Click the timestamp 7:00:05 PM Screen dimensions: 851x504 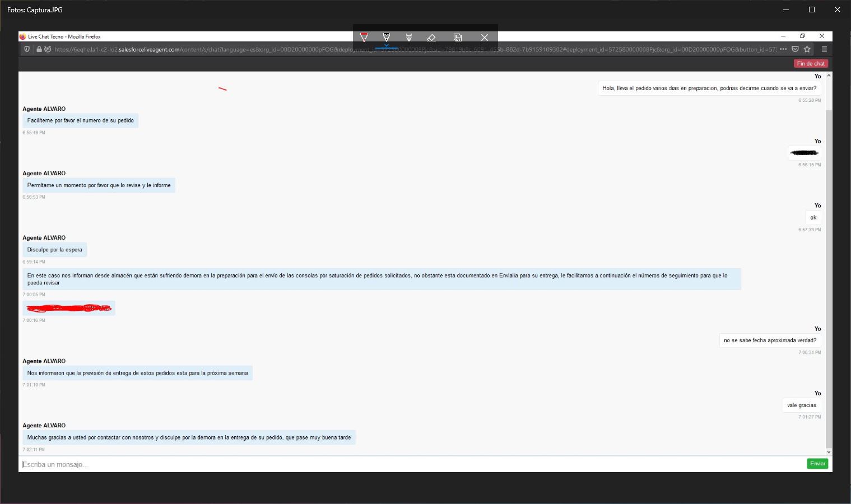[34, 295]
